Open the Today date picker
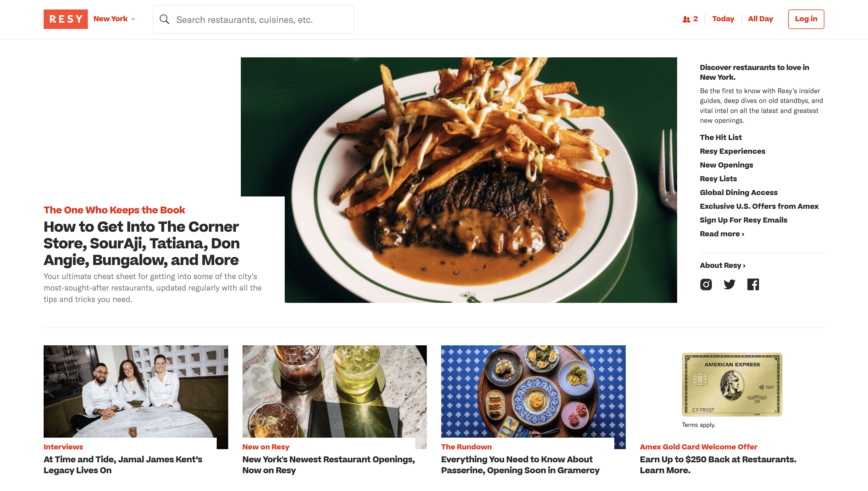The width and height of the screenshot is (868, 491). [x=723, y=19]
